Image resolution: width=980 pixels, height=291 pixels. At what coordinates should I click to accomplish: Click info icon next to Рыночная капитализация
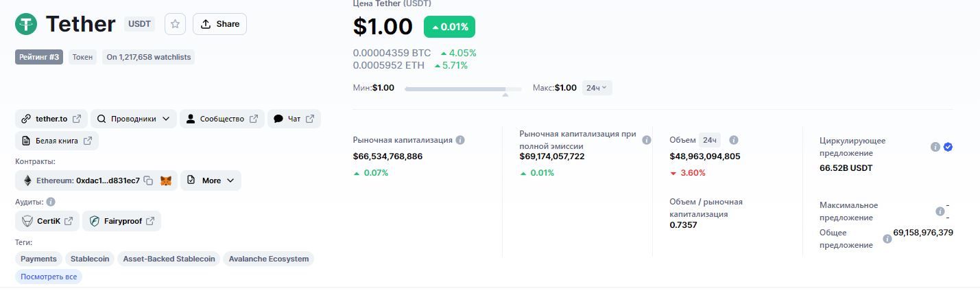click(x=460, y=140)
